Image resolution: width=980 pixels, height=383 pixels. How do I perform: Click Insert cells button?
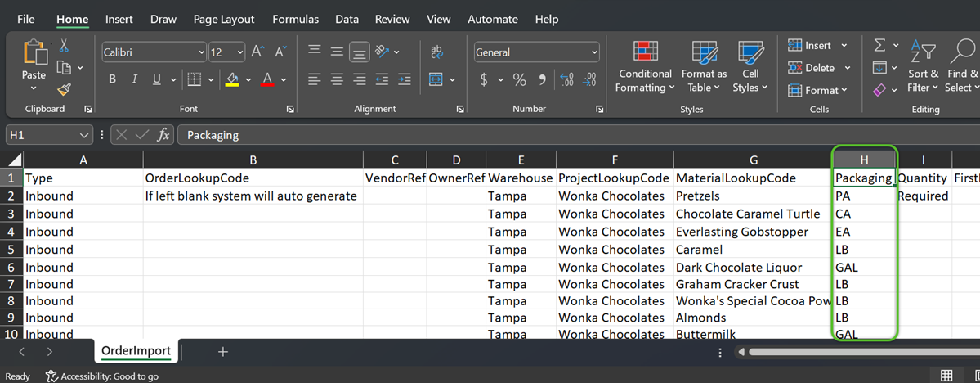810,46
